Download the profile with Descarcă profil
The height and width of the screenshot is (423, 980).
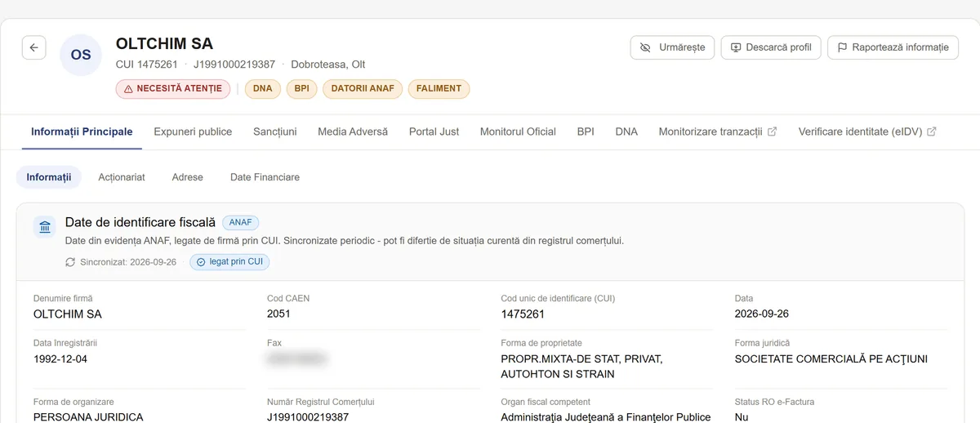coord(770,47)
